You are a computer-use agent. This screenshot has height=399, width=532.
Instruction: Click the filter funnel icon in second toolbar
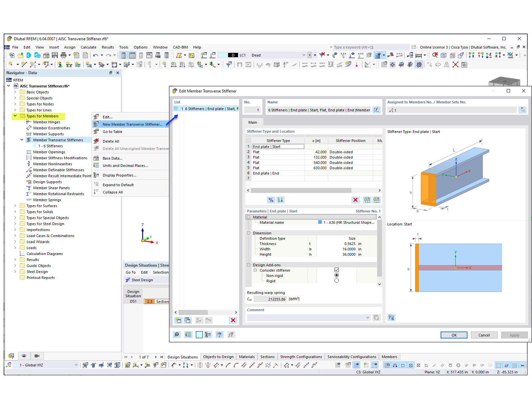tap(229, 65)
